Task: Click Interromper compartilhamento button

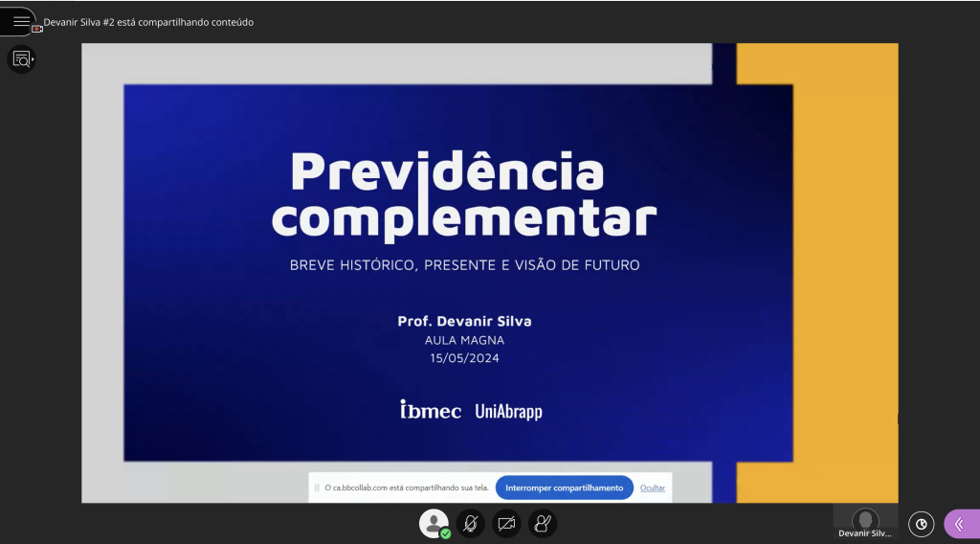Action: [565, 487]
